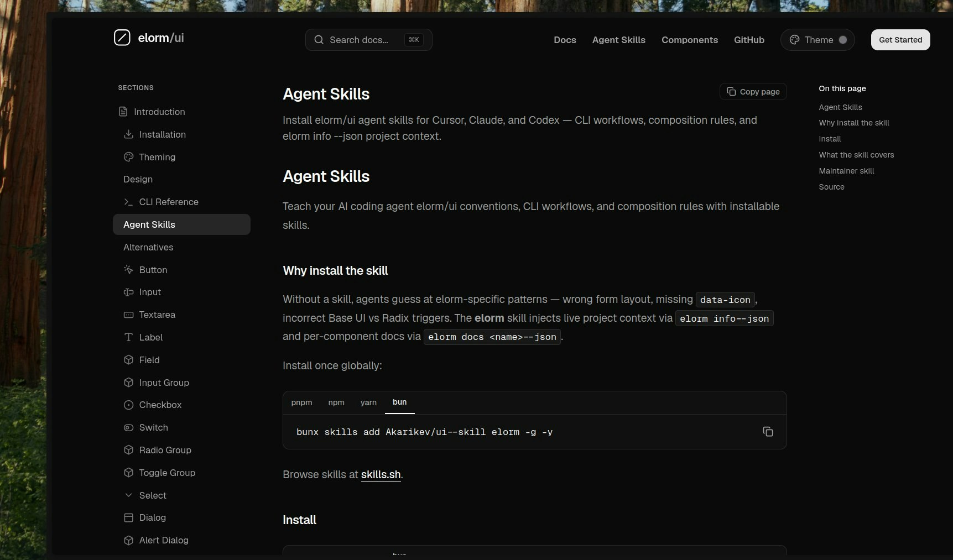This screenshot has height=560, width=953.
Task: Click the Checkbox circle icon
Action: pyautogui.click(x=128, y=405)
